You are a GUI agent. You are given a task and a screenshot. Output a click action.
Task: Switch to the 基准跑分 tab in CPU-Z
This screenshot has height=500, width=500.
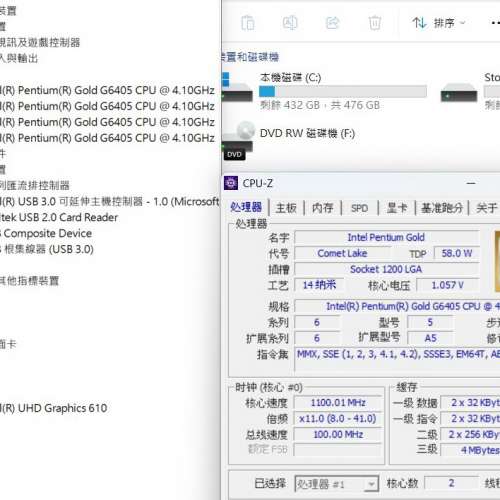pos(442,208)
